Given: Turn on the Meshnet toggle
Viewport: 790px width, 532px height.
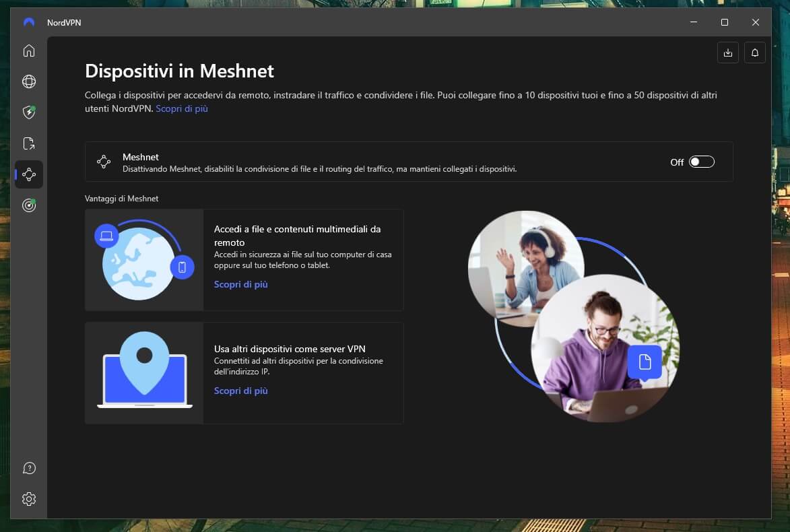Looking at the screenshot, I should (x=701, y=162).
